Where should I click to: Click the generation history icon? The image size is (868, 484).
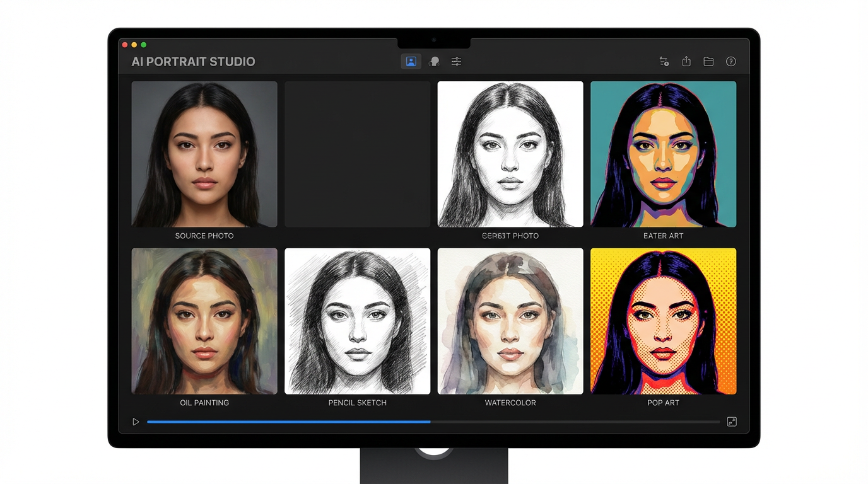point(664,61)
